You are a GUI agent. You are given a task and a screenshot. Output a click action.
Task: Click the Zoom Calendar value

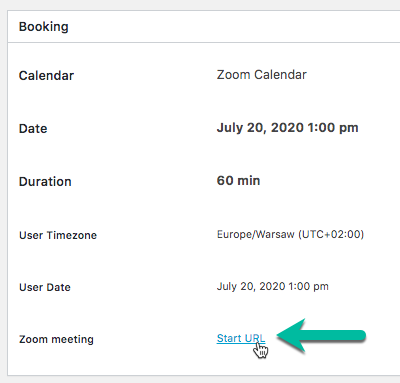coord(262,75)
